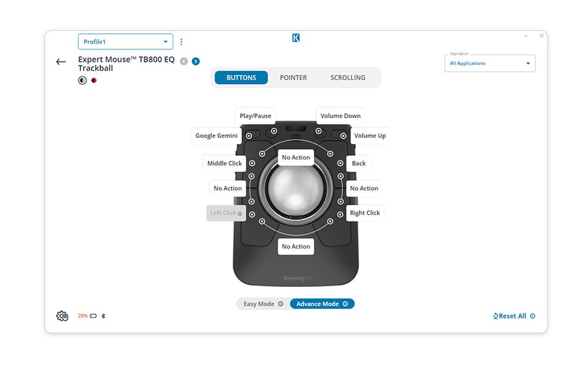The height and width of the screenshot is (371, 588).
Task: Click the Kensington logo at top
Action: pos(296,38)
